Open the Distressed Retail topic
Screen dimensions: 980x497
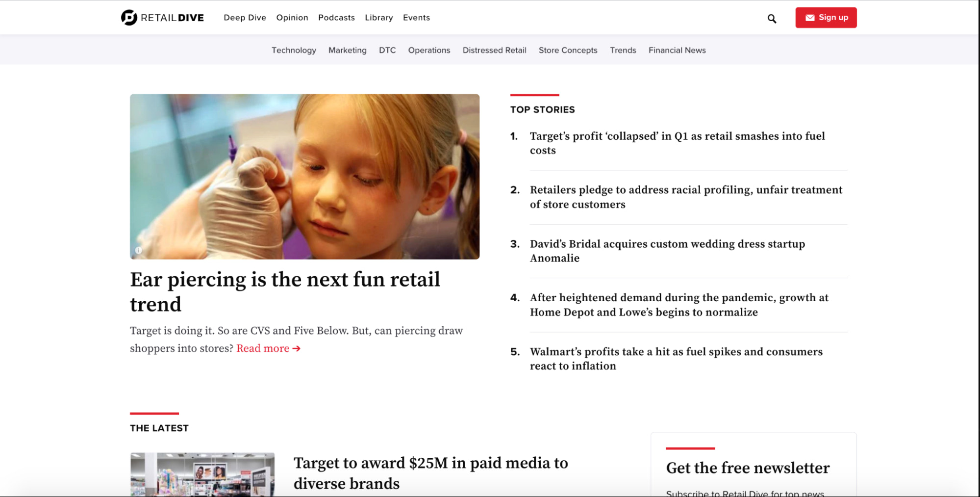pyautogui.click(x=494, y=50)
